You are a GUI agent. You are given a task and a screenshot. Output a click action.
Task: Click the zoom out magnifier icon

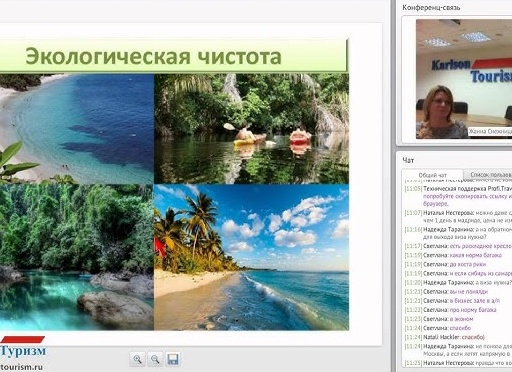(155, 359)
